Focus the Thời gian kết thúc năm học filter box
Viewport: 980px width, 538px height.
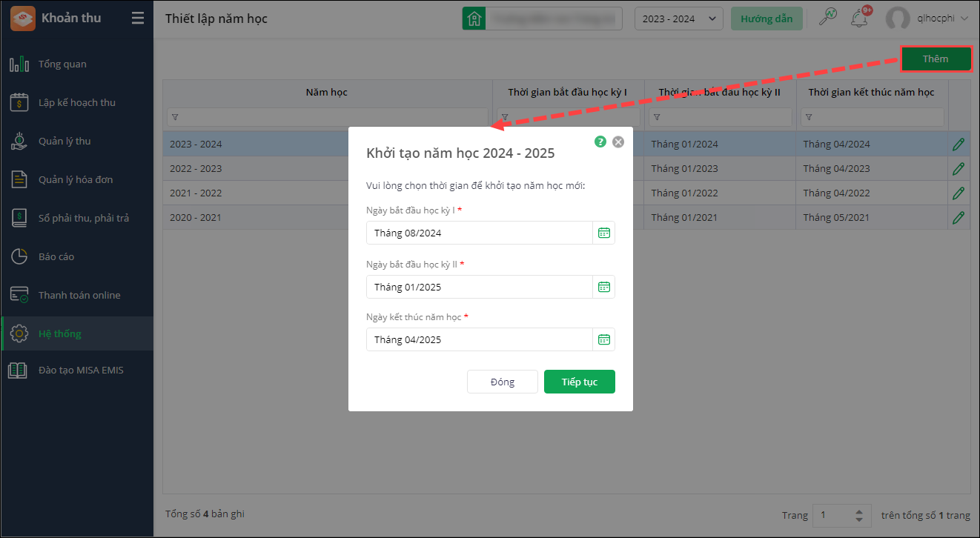pyautogui.click(x=873, y=117)
